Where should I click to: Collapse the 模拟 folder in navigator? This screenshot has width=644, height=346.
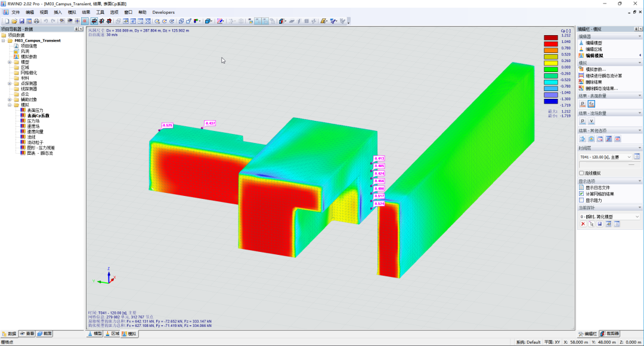(10, 105)
